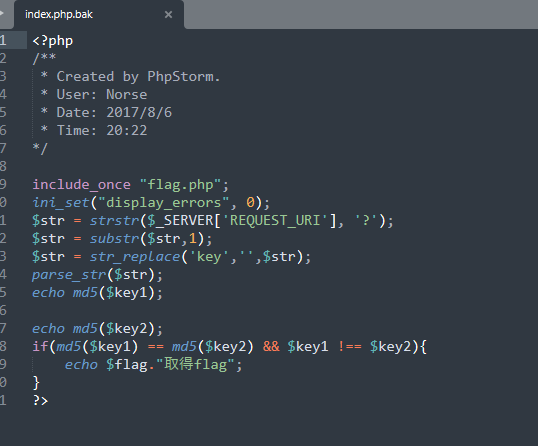Click the 'Created by PhpStorm.' comment
538x446 pixels.
point(138,76)
